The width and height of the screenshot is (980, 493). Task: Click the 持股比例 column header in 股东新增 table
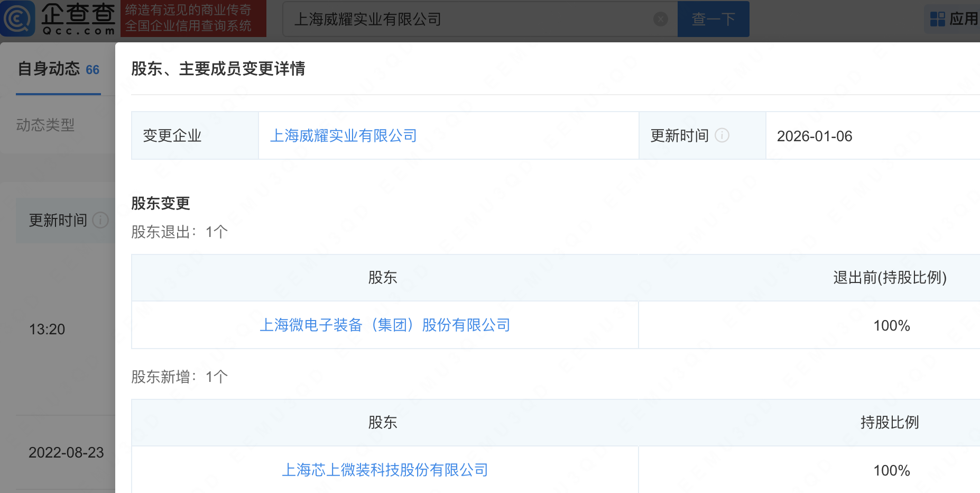(890, 422)
